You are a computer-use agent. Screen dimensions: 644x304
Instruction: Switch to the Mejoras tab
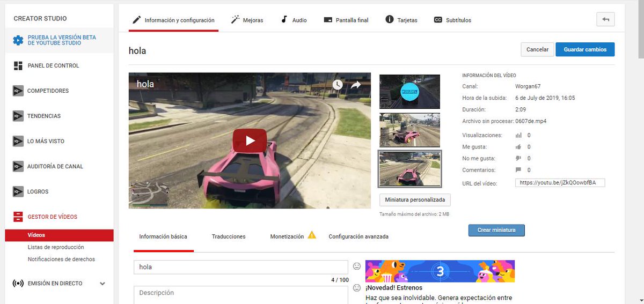point(247,20)
